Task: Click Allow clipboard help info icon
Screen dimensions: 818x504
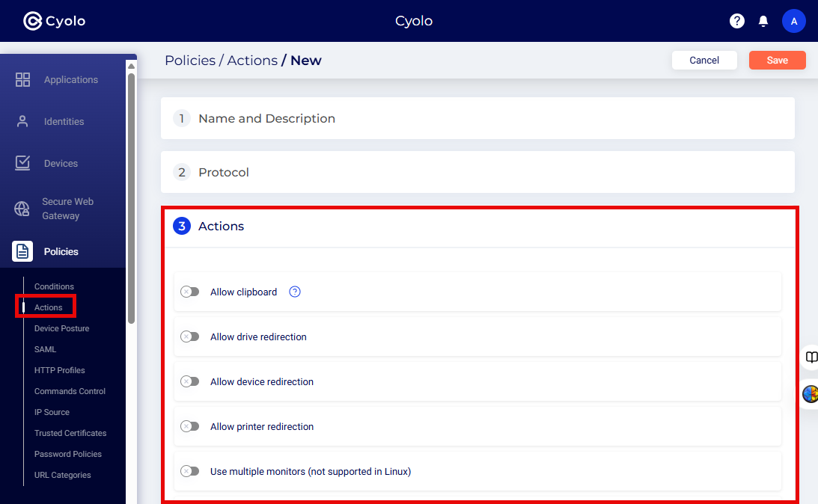Action: tap(295, 292)
